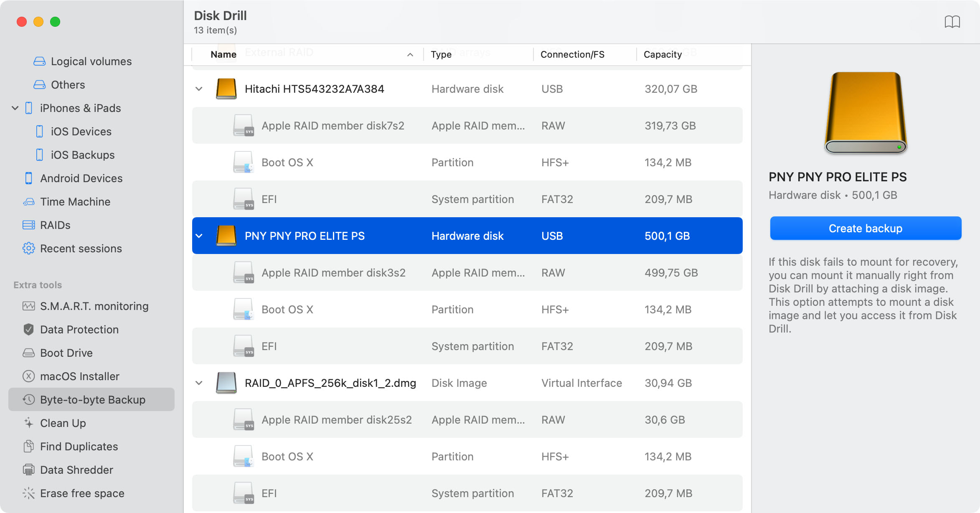This screenshot has width=980, height=513.
Task: Click the Recent sessions gear icon
Action: tap(28, 249)
